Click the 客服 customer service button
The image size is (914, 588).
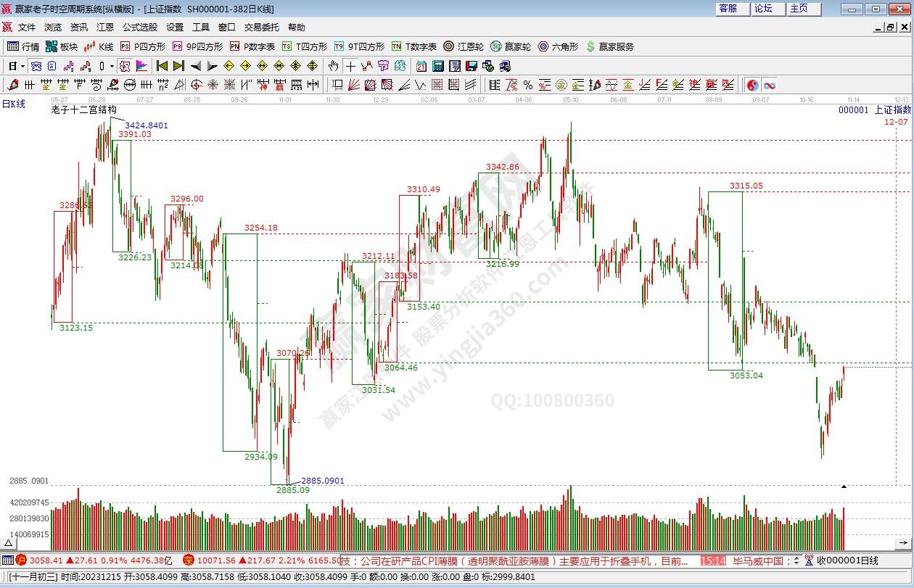pyautogui.click(x=728, y=9)
